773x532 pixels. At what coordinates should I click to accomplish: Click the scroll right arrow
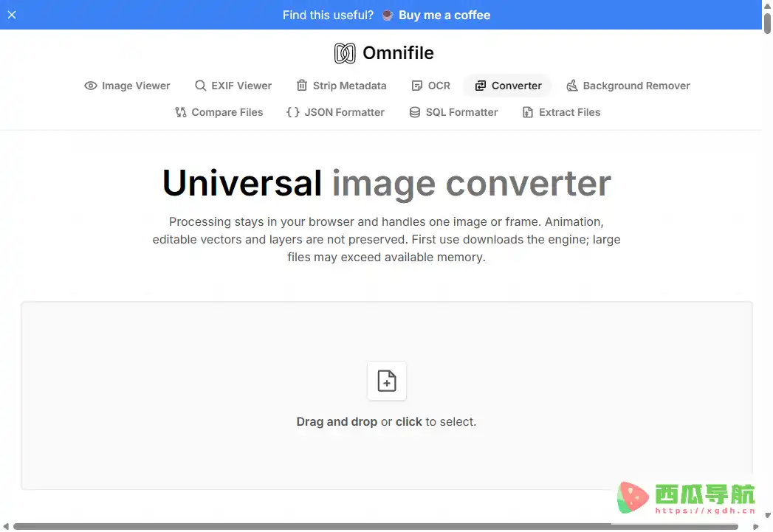click(755, 527)
